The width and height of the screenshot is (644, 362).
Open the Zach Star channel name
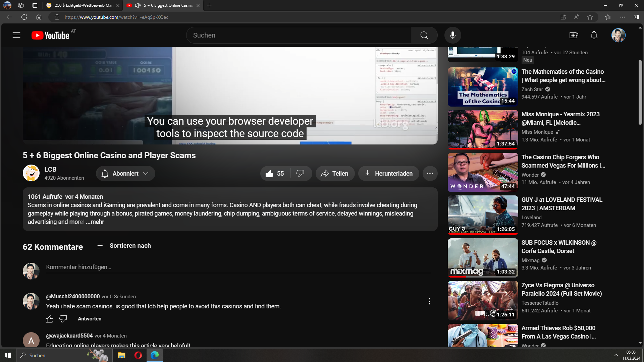coord(532,89)
